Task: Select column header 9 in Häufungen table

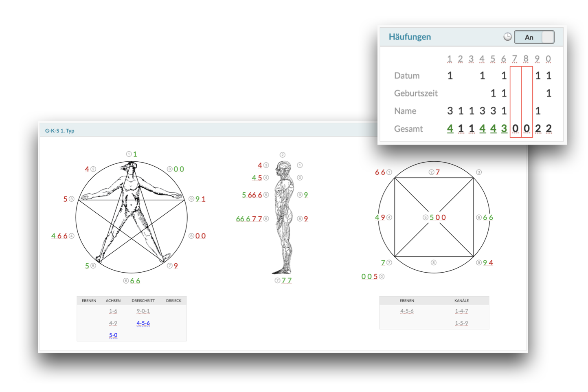Action: click(538, 59)
